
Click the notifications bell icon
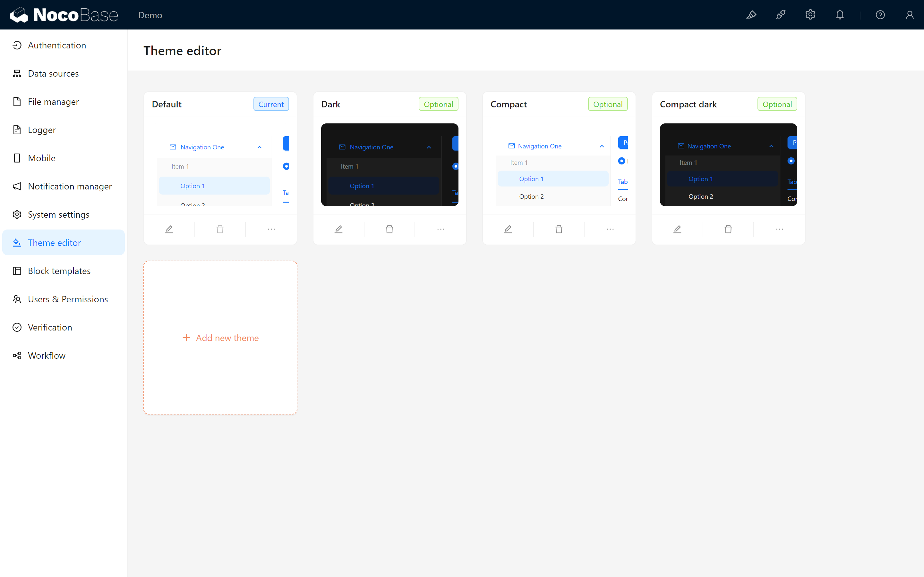(840, 15)
